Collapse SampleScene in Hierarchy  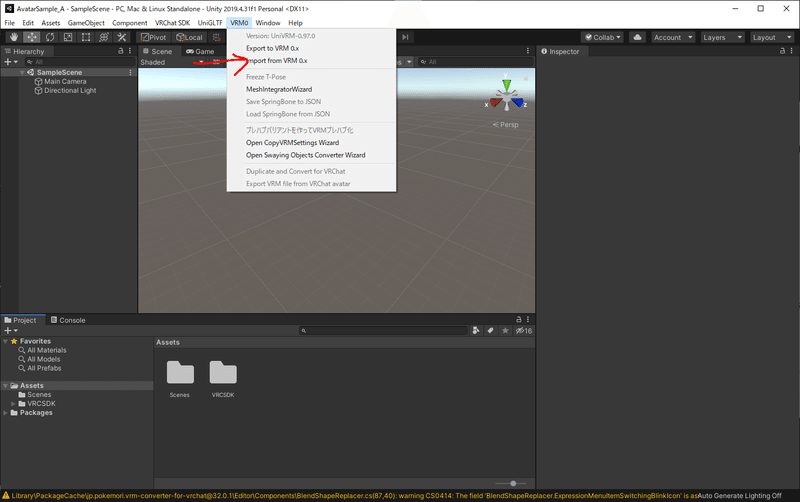[x=22, y=72]
